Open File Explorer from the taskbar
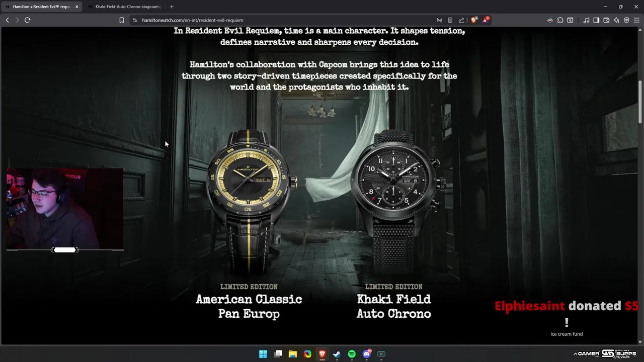This screenshot has height=362, width=644. pos(293,354)
